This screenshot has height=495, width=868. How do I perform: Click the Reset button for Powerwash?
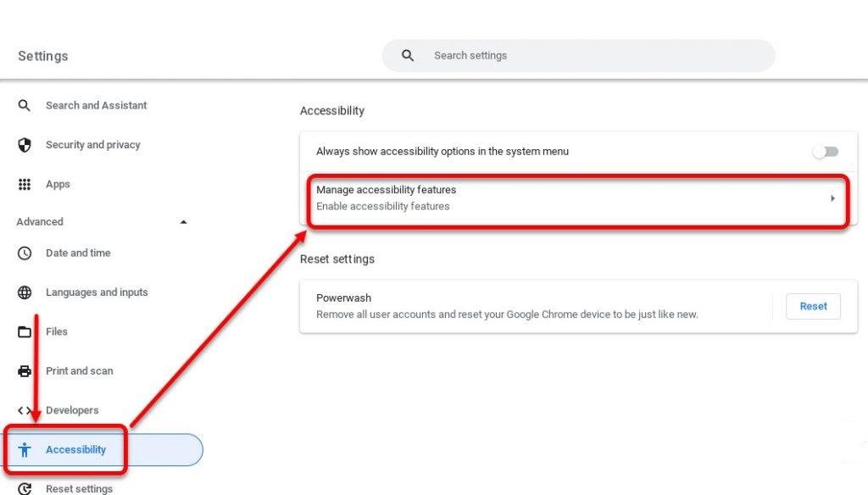pyautogui.click(x=813, y=306)
